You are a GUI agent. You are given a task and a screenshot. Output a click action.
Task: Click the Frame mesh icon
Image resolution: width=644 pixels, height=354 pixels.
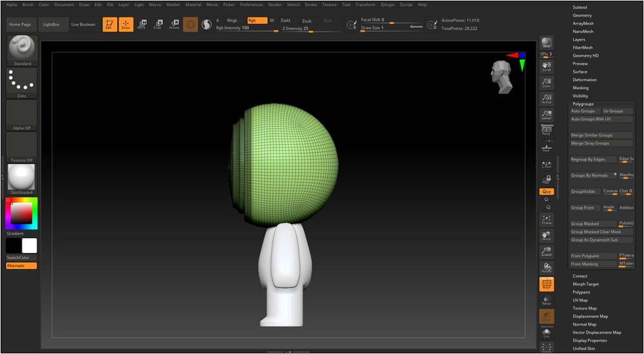tap(546, 219)
